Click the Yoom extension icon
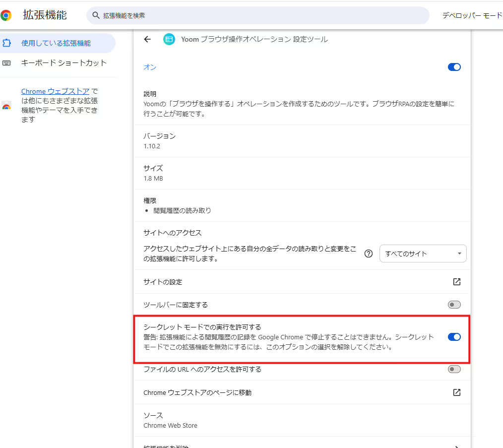 [169, 39]
